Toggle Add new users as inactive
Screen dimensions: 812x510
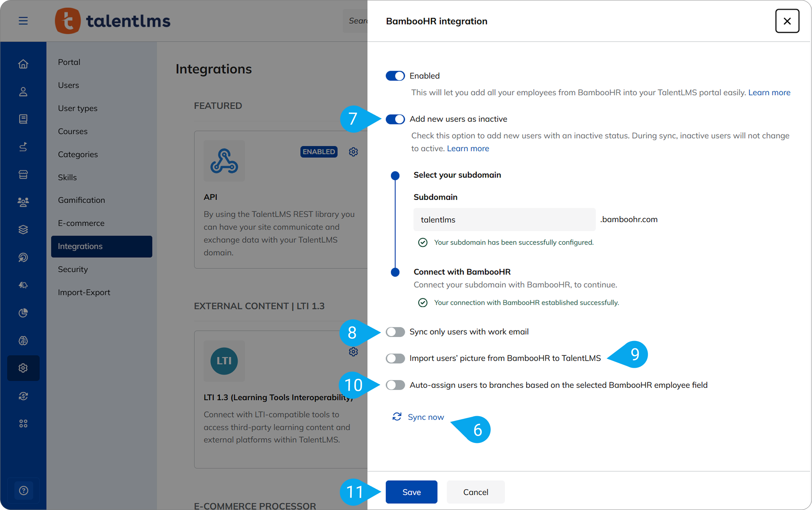pos(395,119)
